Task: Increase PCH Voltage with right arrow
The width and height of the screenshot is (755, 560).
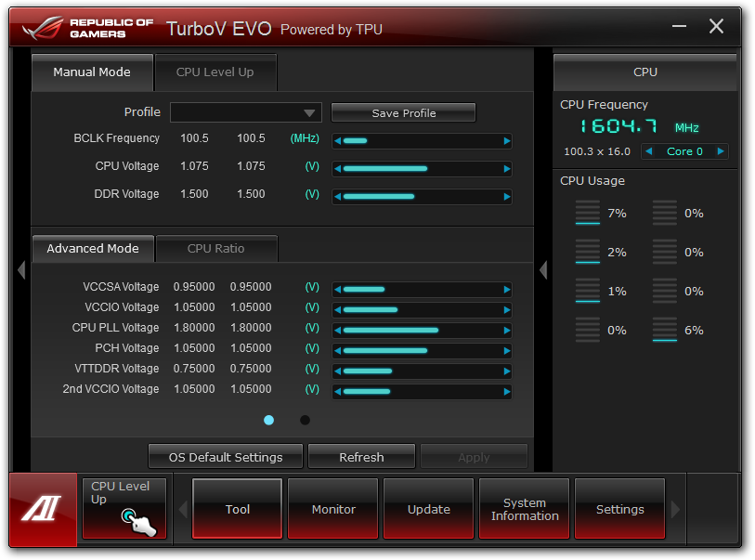Action: pos(506,351)
